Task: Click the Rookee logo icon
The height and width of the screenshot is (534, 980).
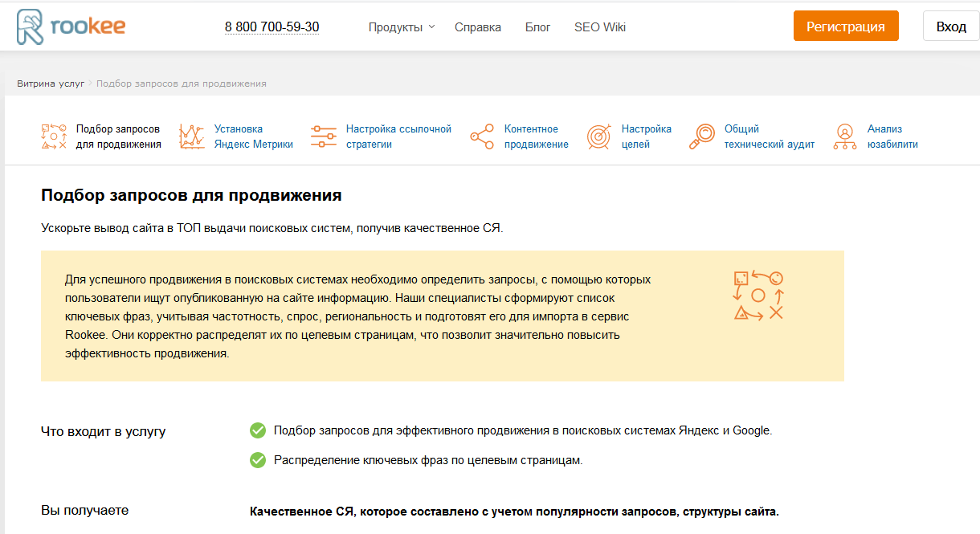Action: click(31, 26)
